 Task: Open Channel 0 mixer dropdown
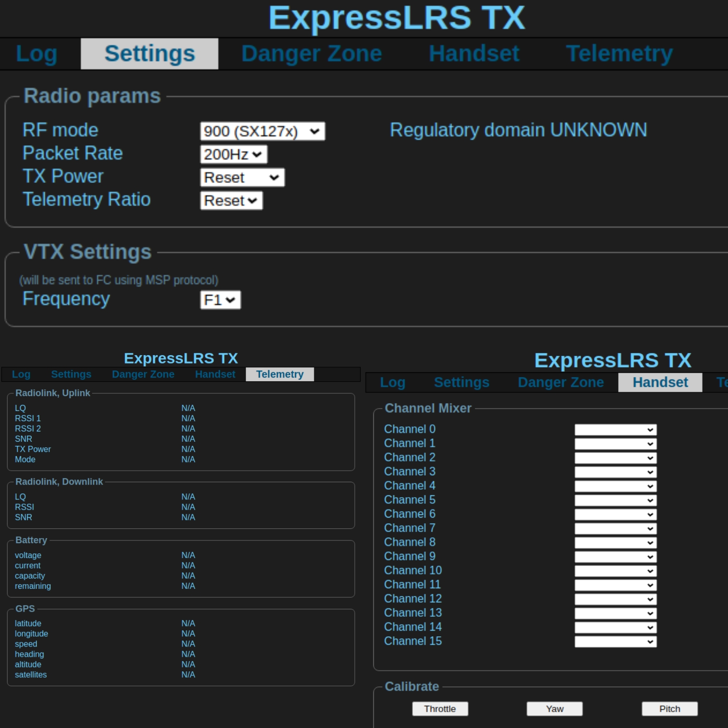[615, 430]
